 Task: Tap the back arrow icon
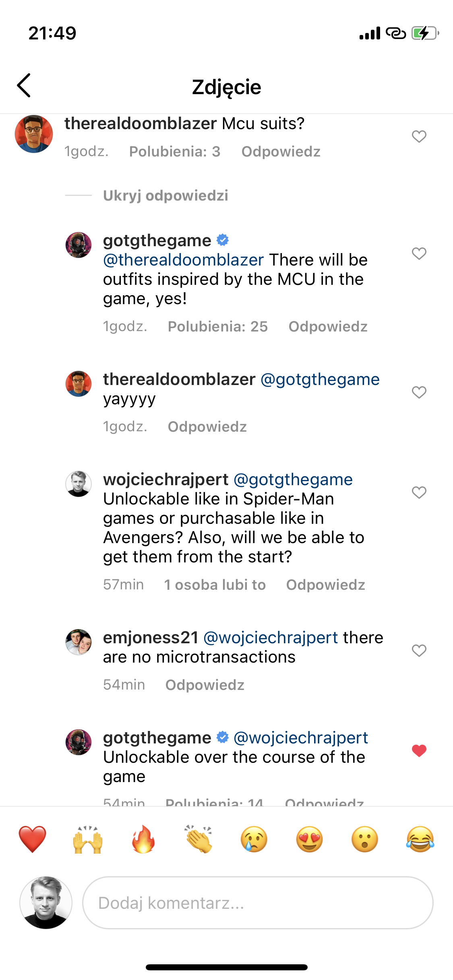[24, 85]
